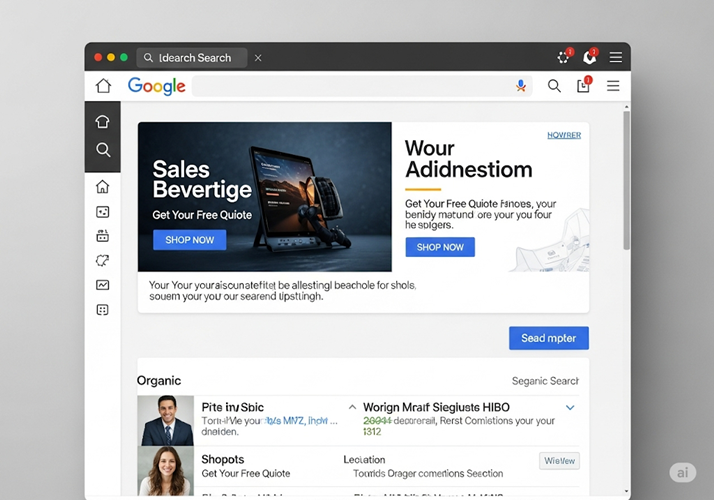
Task: Click the Wiellew button
Action: pyautogui.click(x=559, y=461)
